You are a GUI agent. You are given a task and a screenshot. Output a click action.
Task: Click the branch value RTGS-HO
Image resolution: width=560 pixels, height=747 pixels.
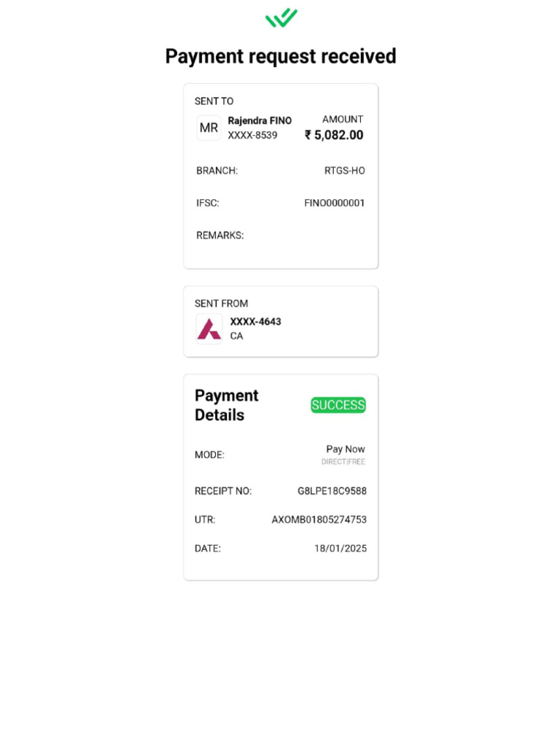coord(344,171)
